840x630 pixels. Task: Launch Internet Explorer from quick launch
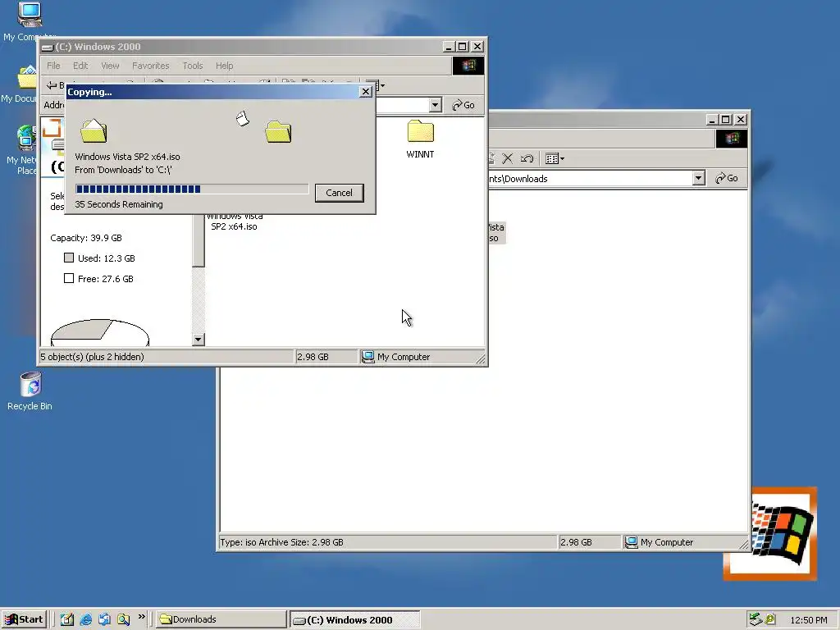[85, 619]
